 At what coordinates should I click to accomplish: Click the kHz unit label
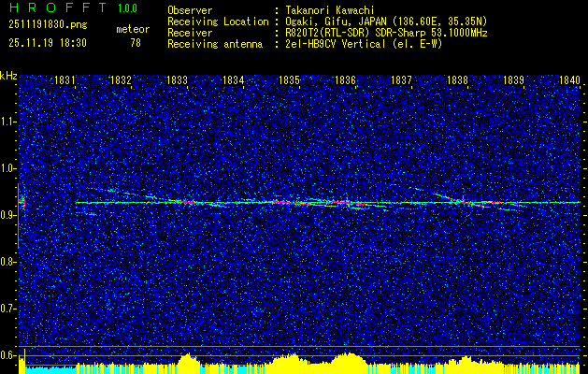pos(8,76)
